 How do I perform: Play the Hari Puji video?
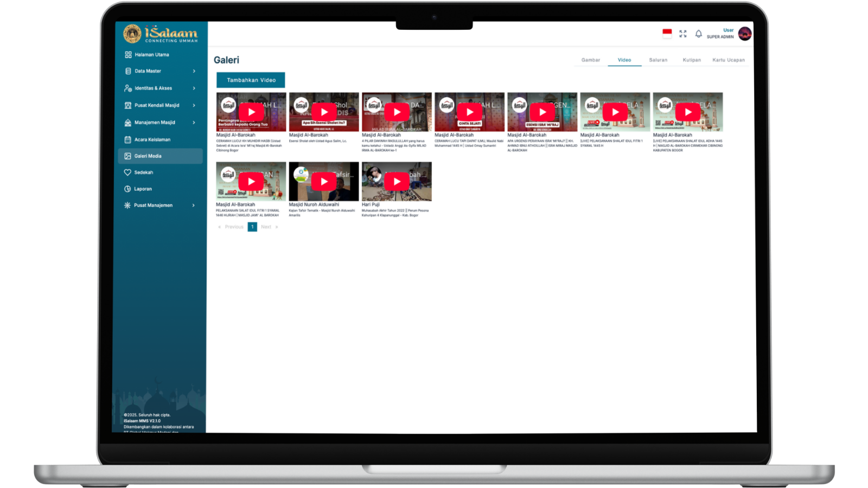point(397,182)
